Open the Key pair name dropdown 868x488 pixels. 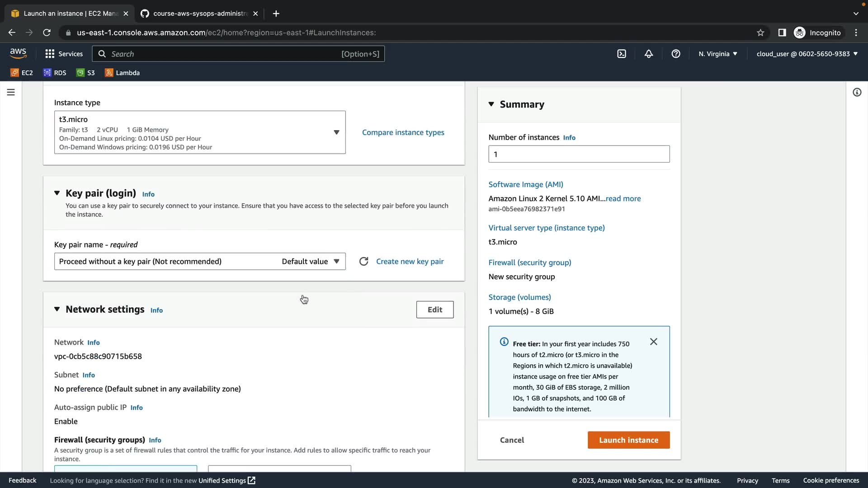[x=200, y=262]
